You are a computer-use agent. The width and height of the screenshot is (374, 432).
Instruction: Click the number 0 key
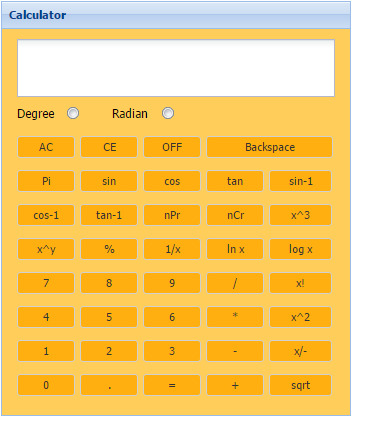coord(46,385)
